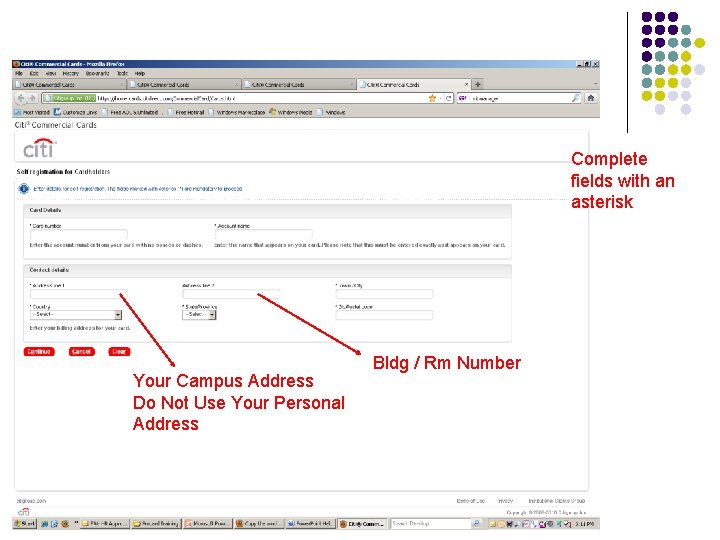This screenshot has width=720, height=540.
Task: Click the Desktop search magnifier button
Action: 477,523
